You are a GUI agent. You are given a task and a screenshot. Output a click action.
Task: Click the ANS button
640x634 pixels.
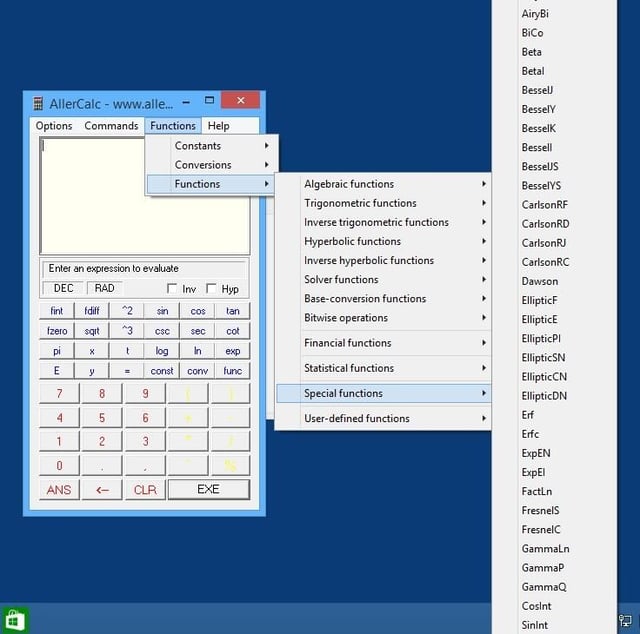pyautogui.click(x=59, y=489)
